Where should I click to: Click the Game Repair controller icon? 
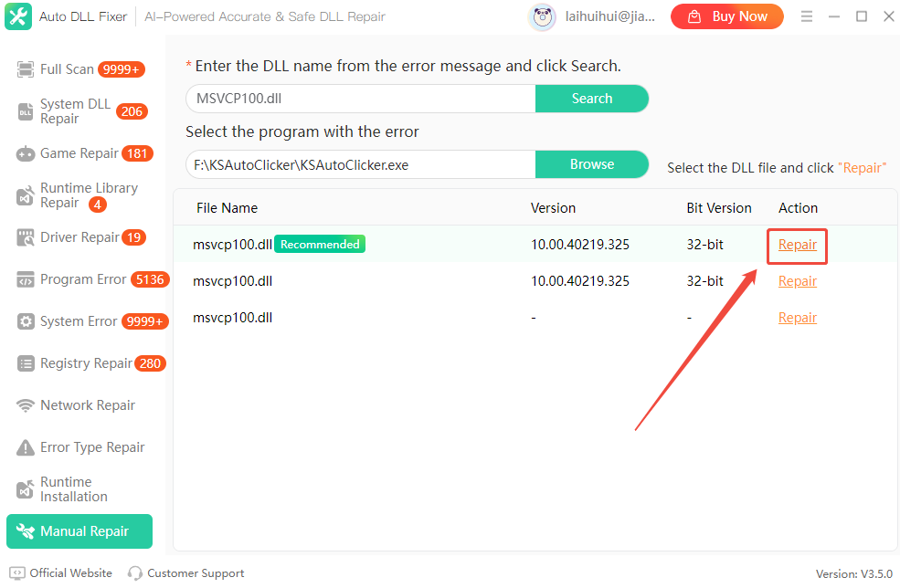tap(26, 153)
